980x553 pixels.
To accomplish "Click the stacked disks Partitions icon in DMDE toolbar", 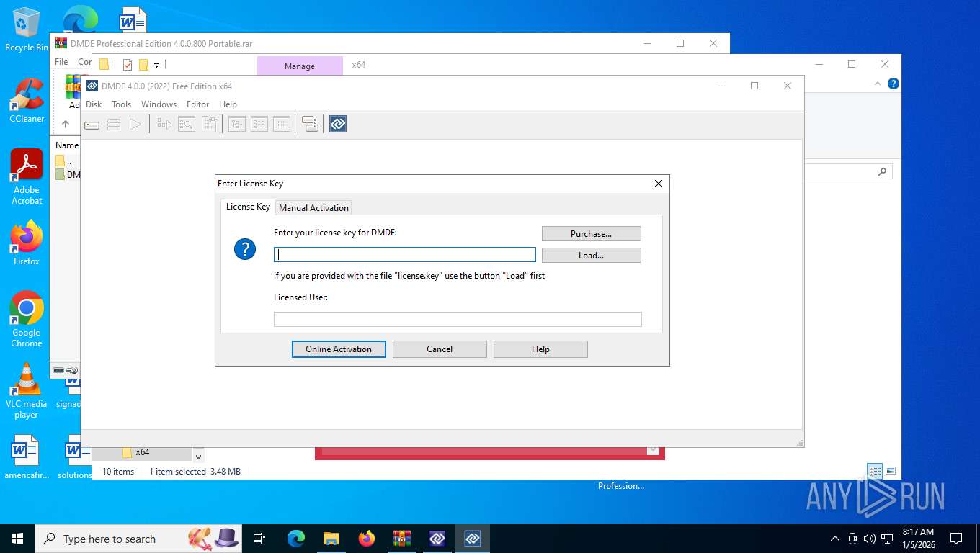I will click(113, 125).
